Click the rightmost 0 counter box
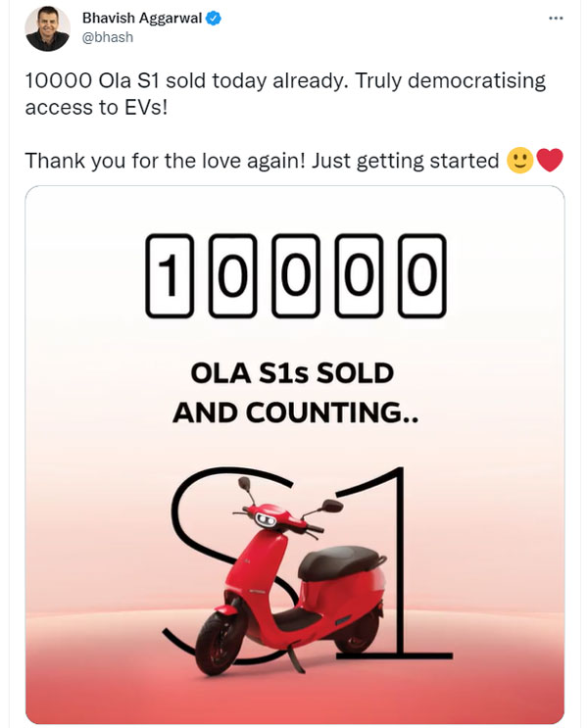This screenshot has width=588, height=728. click(x=421, y=276)
